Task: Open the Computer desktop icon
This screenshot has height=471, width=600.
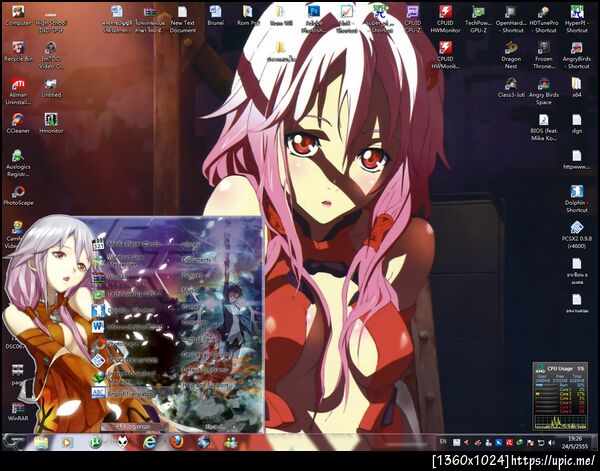Action: click(x=18, y=16)
